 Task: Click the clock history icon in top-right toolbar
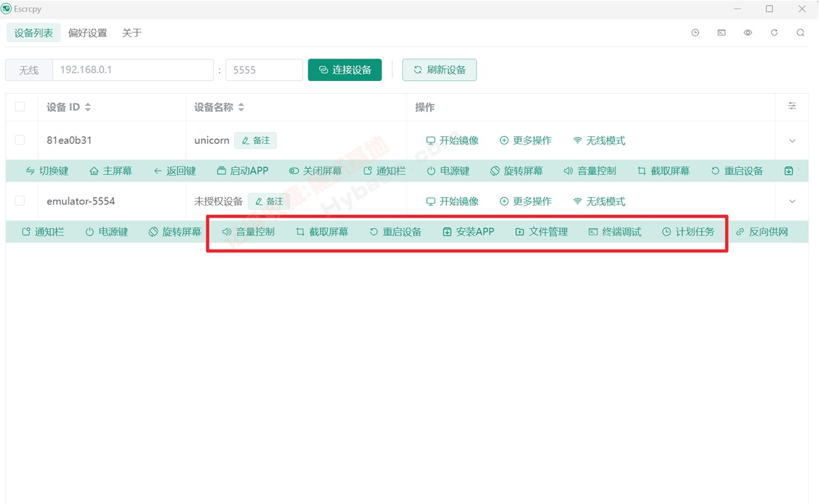pos(695,32)
